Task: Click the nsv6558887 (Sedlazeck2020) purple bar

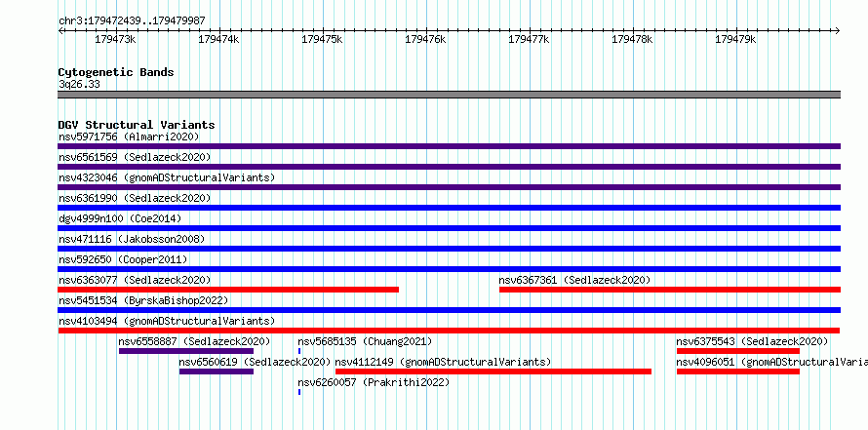Action: pyautogui.click(x=186, y=351)
